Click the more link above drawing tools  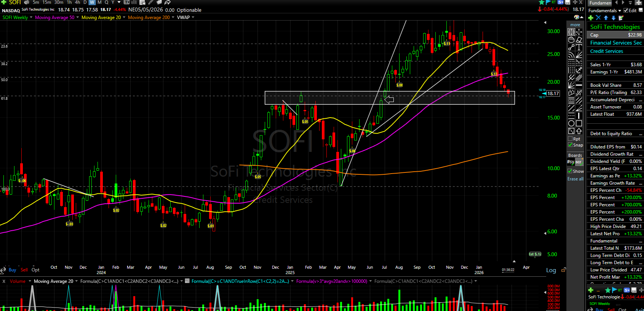click(575, 25)
